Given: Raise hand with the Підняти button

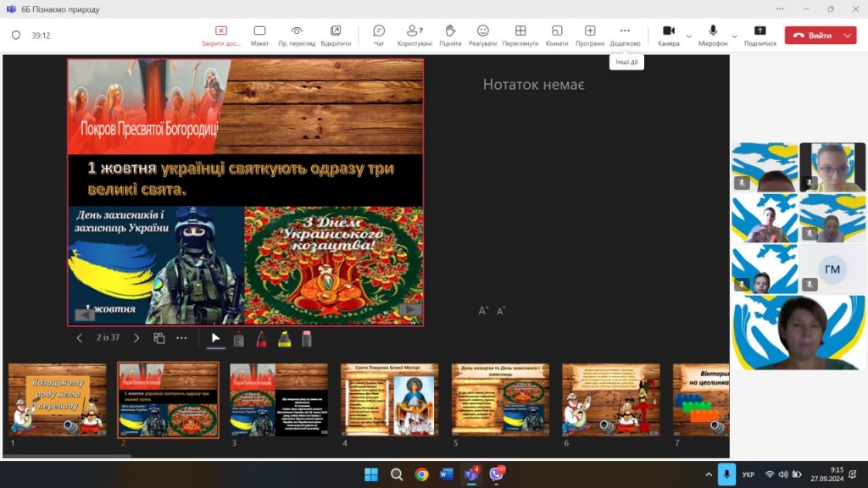Looking at the screenshot, I should (450, 35).
